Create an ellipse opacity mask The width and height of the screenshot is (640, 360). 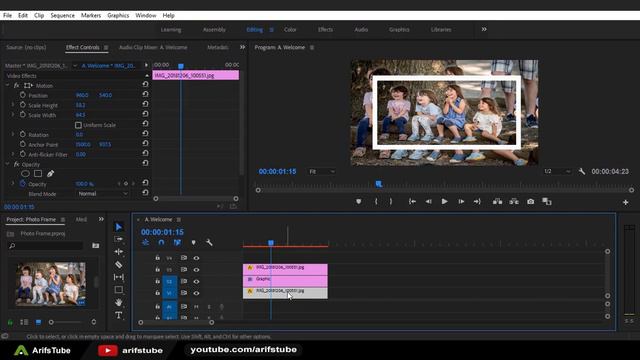tap(25, 174)
